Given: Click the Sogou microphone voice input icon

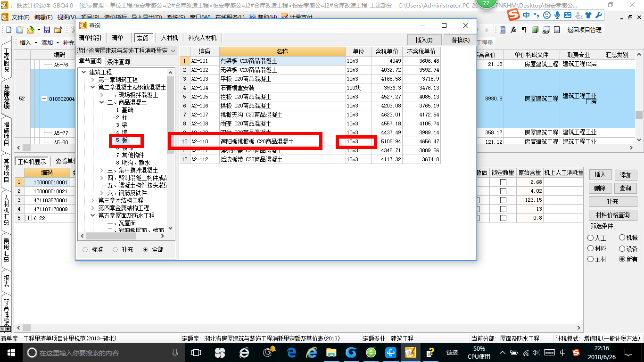Looking at the screenshot, I should click(x=557, y=15).
